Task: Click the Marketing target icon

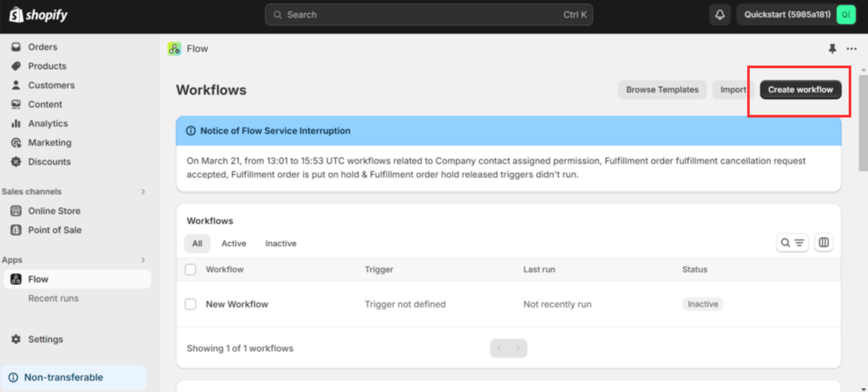Action: (16, 143)
